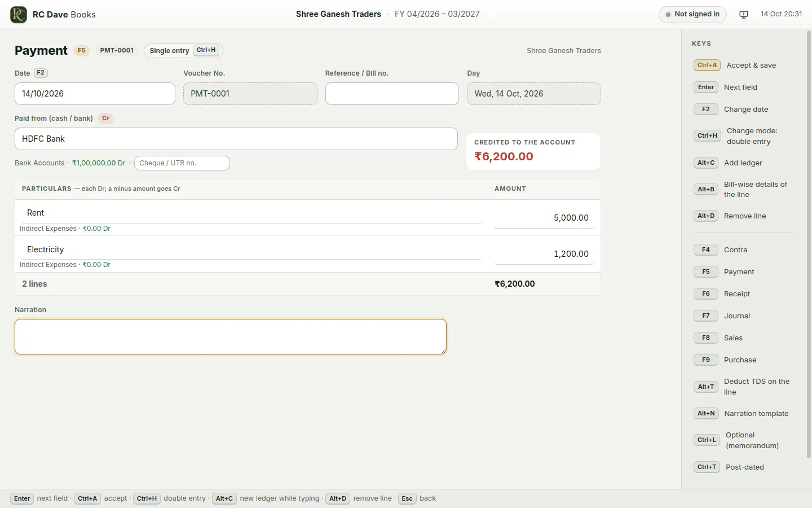The height and width of the screenshot is (508, 812).
Task: Switch to Purchase voucher F9
Action: click(x=744, y=360)
